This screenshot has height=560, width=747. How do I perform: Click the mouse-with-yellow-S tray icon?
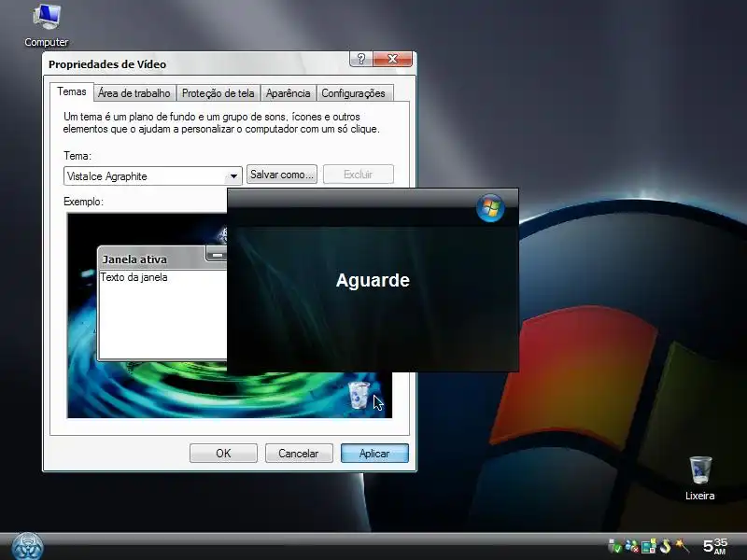(x=665, y=546)
